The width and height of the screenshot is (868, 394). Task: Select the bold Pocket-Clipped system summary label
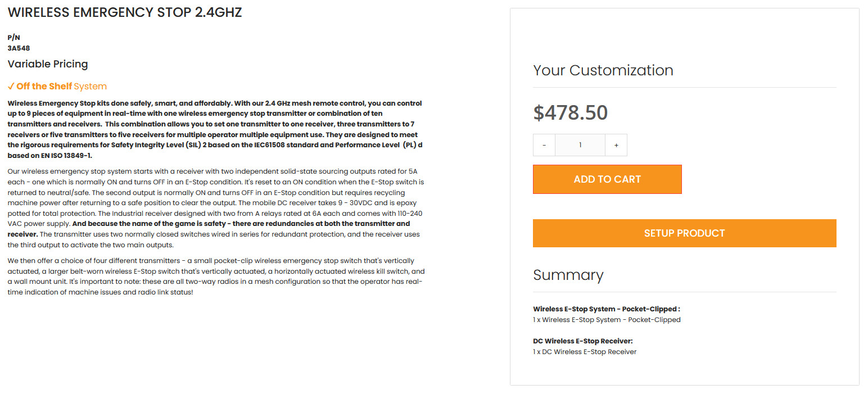point(606,309)
